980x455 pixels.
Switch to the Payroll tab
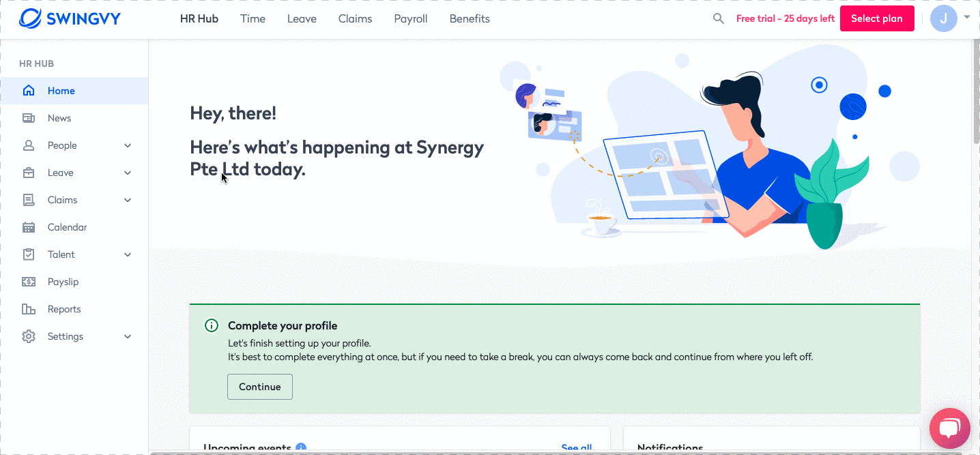click(x=411, y=18)
